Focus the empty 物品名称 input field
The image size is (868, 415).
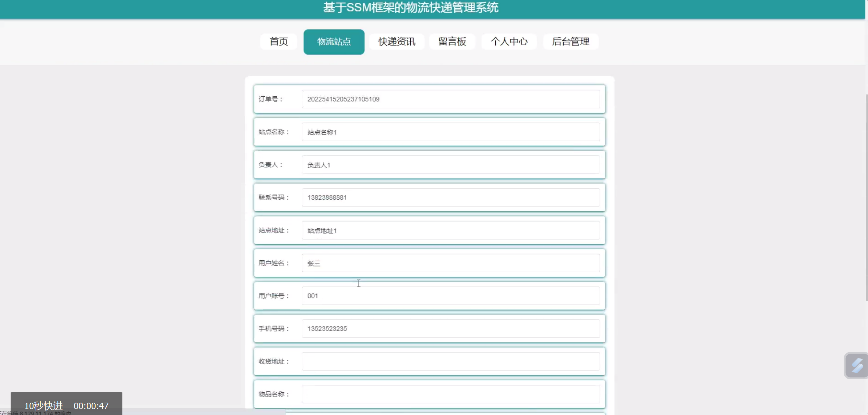pyautogui.click(x=450, y=394)
